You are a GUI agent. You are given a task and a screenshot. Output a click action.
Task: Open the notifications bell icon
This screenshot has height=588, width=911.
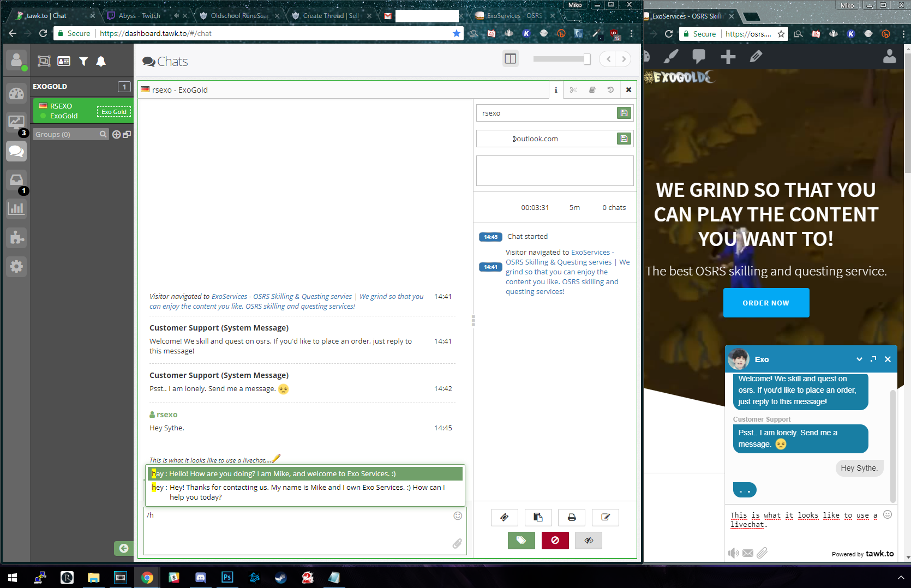pos(101,61)
